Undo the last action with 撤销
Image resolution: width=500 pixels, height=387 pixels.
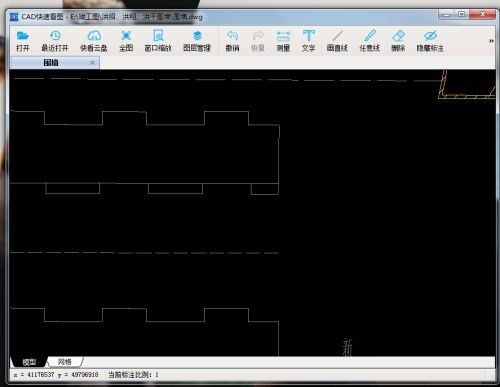(232, 41)
